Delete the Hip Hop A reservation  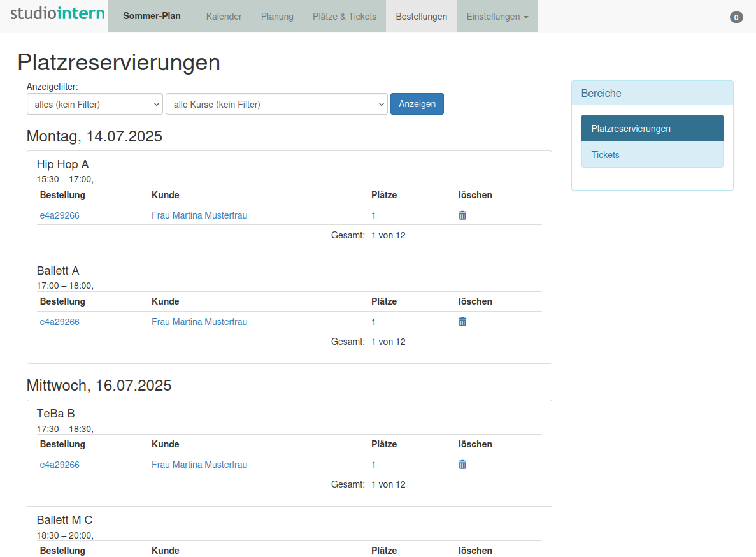pos(462,215)
